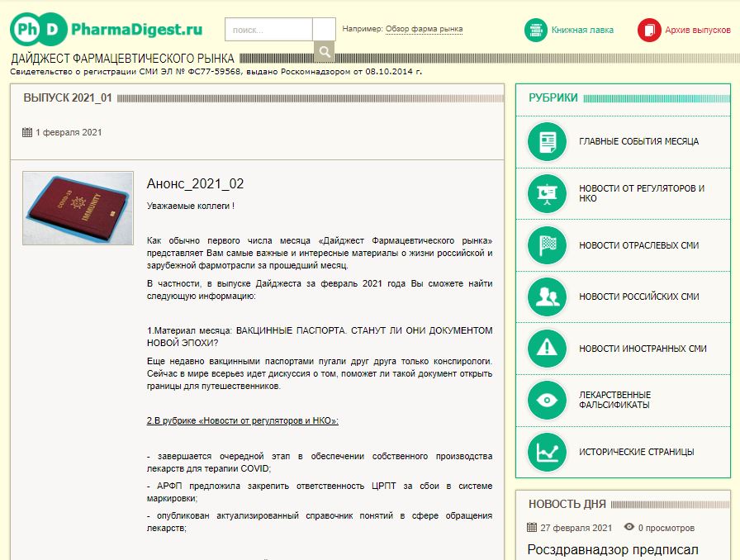Open the Анонс_2021_02 article title
740x560 pixels.
tap(196, 183)
